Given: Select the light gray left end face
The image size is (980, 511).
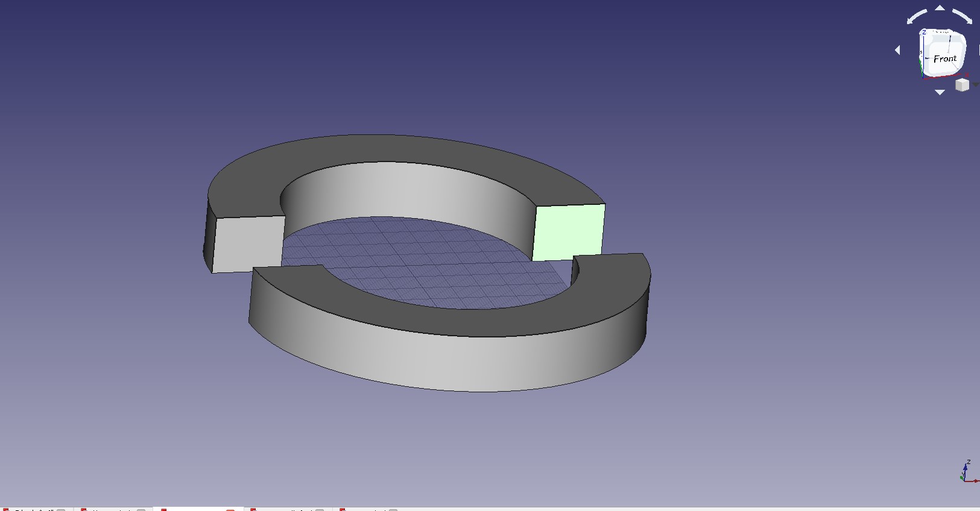Looking at the screenshot, I should click(x=248, y=244).
